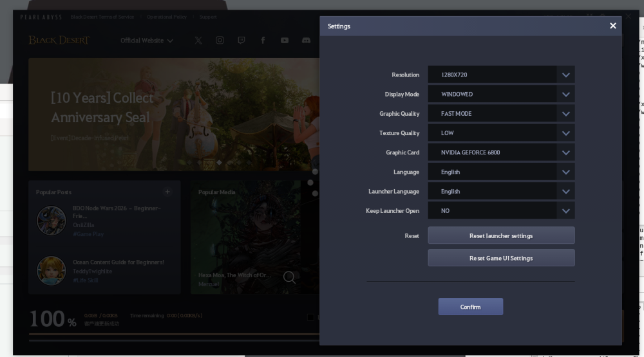Click the plus icon in Popular Posts
Image resolution: width=644 pixels, height=357 pixels.
[167, 192]
